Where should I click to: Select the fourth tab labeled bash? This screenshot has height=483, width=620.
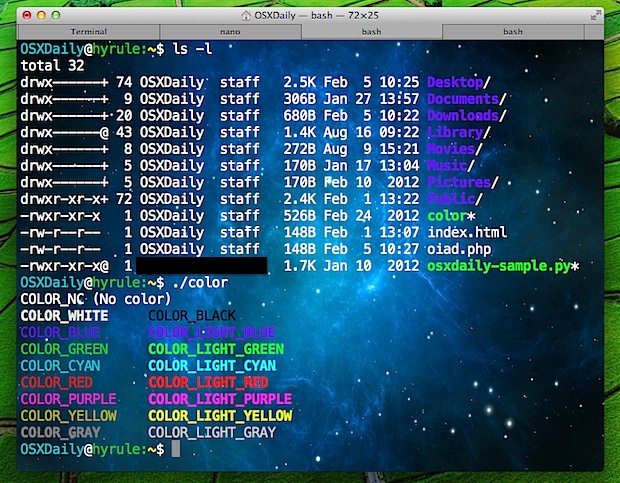(513, 32)
